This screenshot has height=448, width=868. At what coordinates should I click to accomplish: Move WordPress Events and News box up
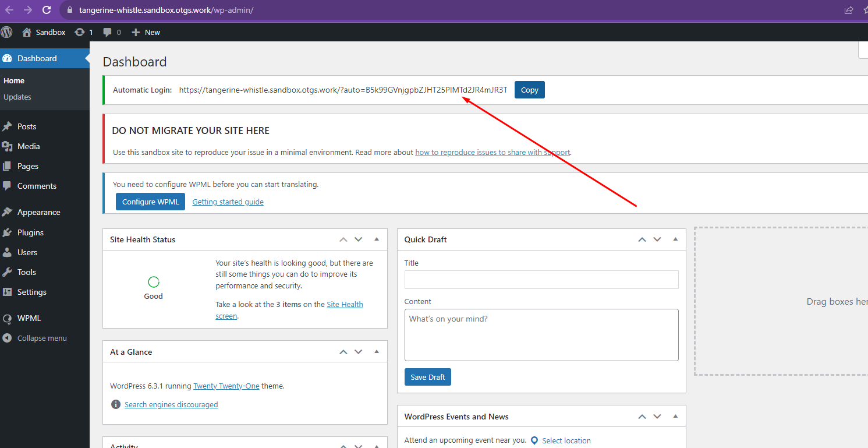642,417
